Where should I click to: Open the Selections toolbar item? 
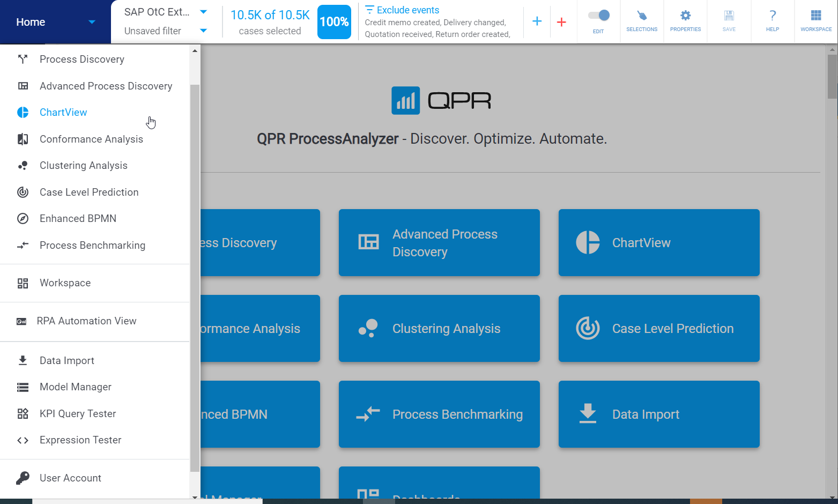(642, 21)
